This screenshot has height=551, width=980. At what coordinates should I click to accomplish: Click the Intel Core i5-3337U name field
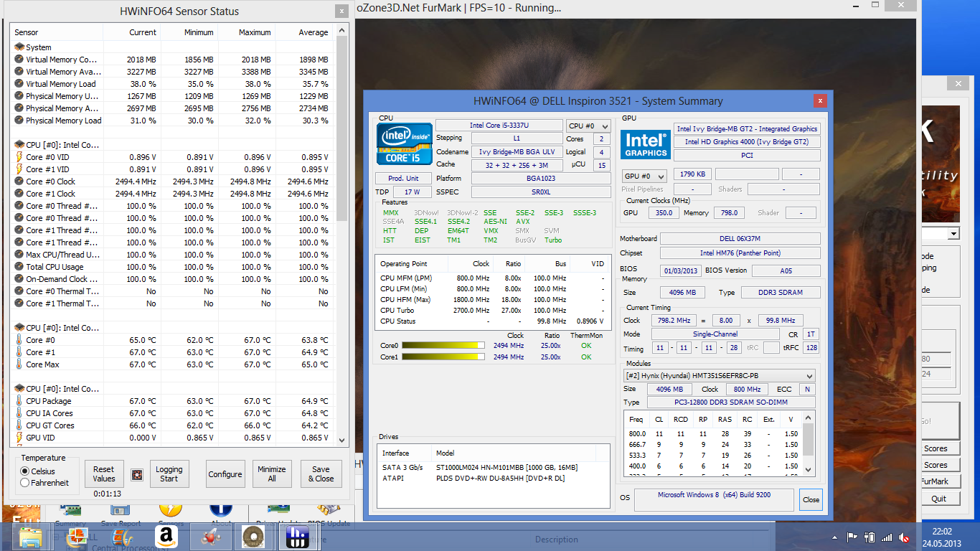pos(499,126)
